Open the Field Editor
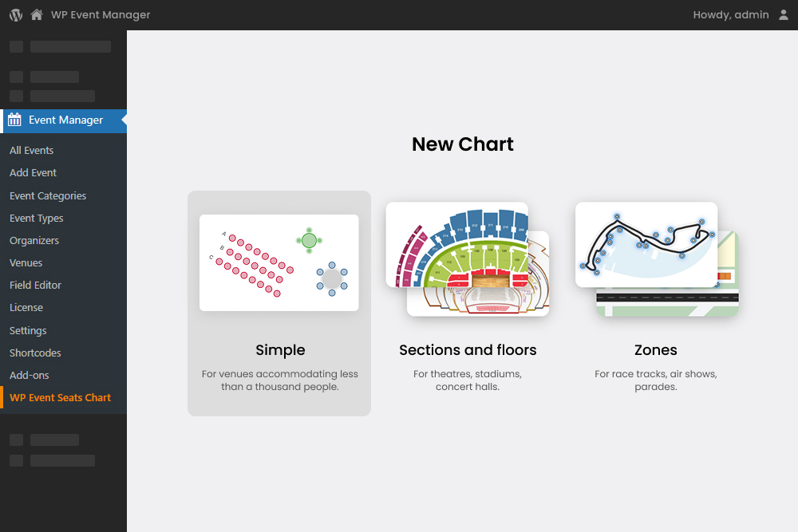798x532 pixels. (35, 285)
